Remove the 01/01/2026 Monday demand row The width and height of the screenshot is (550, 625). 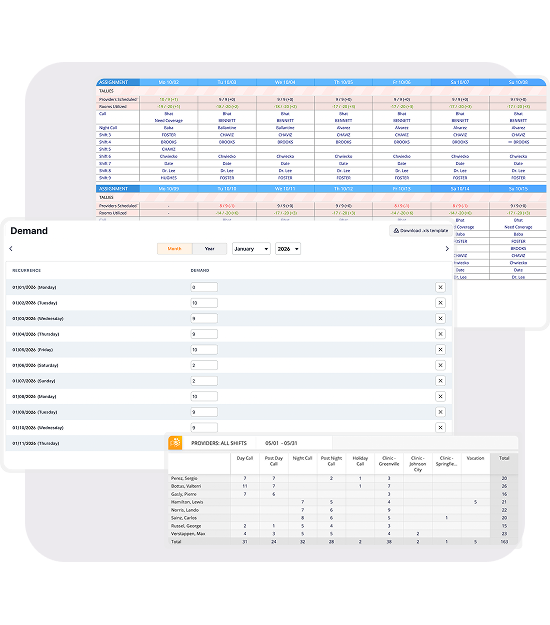tap(440, 287)
